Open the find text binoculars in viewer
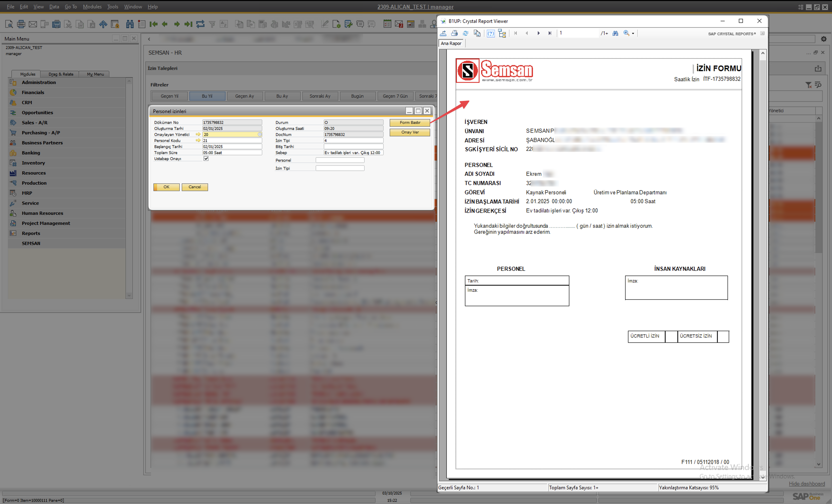 [615, 33]
